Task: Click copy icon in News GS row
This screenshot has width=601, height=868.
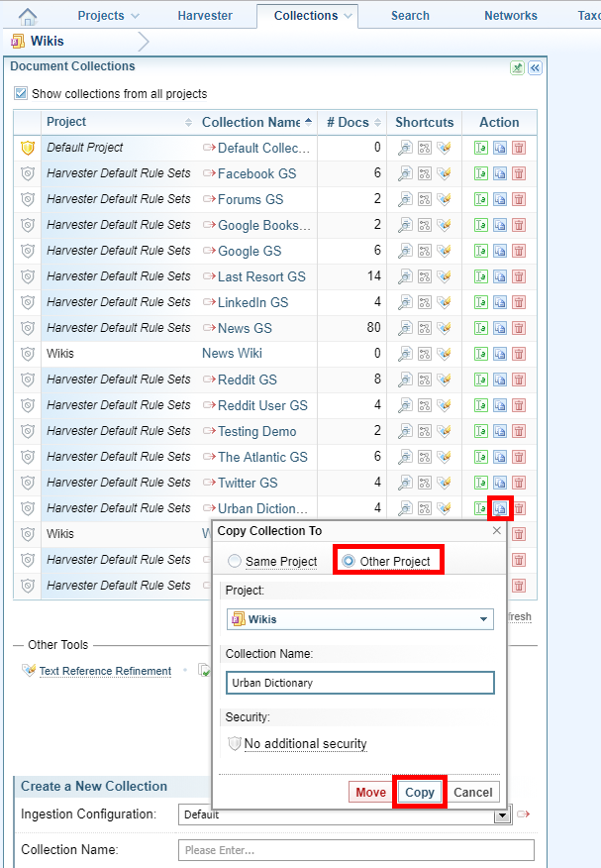Action: point(500,328)
